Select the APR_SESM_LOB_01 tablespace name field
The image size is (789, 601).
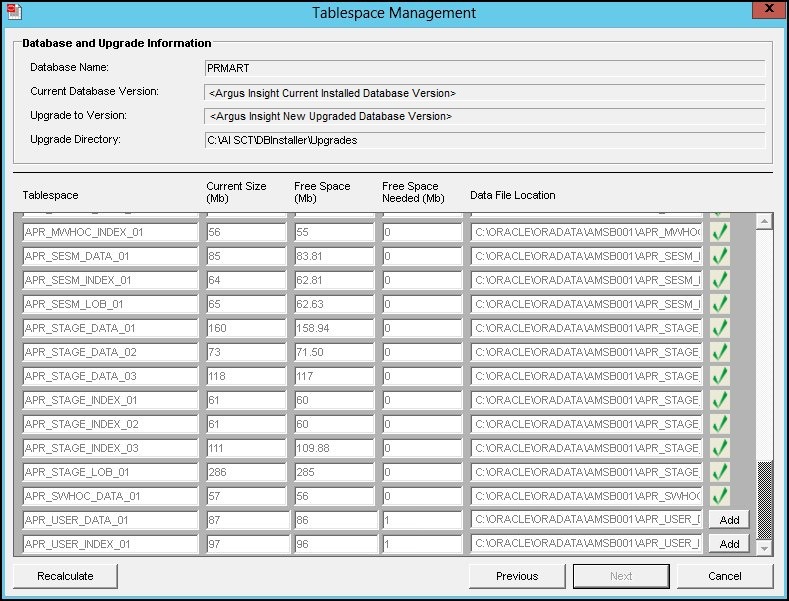pyautogui.click(x=111, y=304)
